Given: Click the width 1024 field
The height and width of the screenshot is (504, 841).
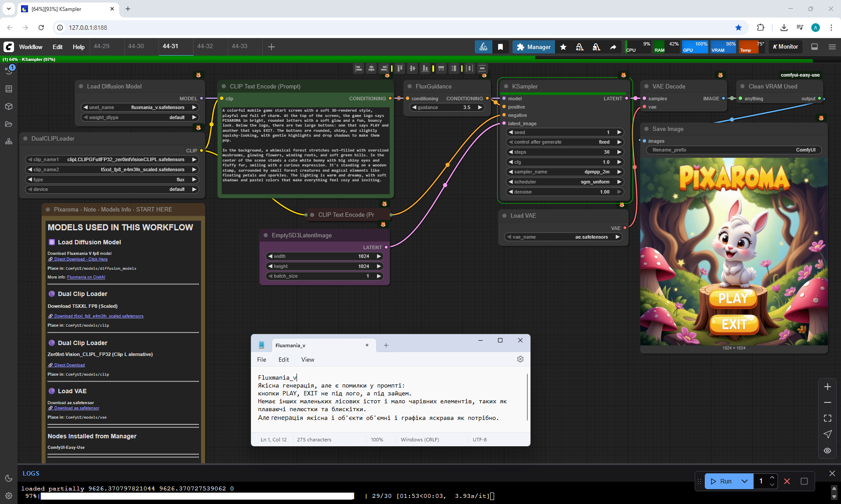Looking at the screenshot, I should pos(324,256).
